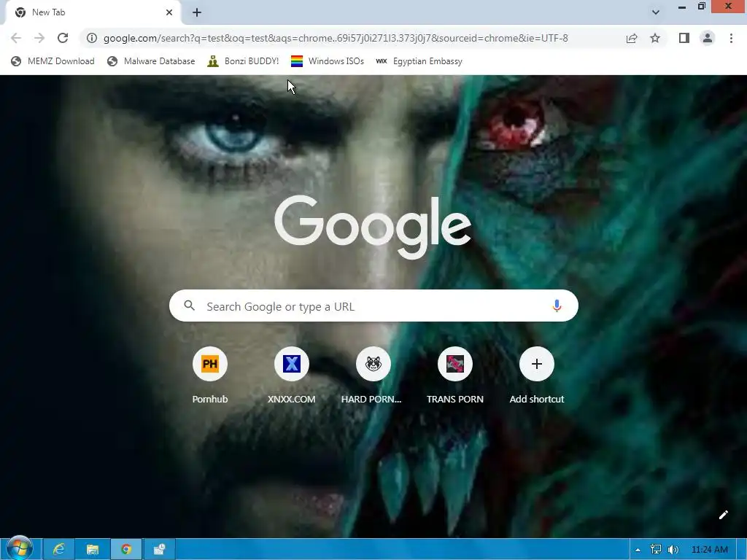
Task: Open Windows Start menu orb
Action: [x=20, y=548]
